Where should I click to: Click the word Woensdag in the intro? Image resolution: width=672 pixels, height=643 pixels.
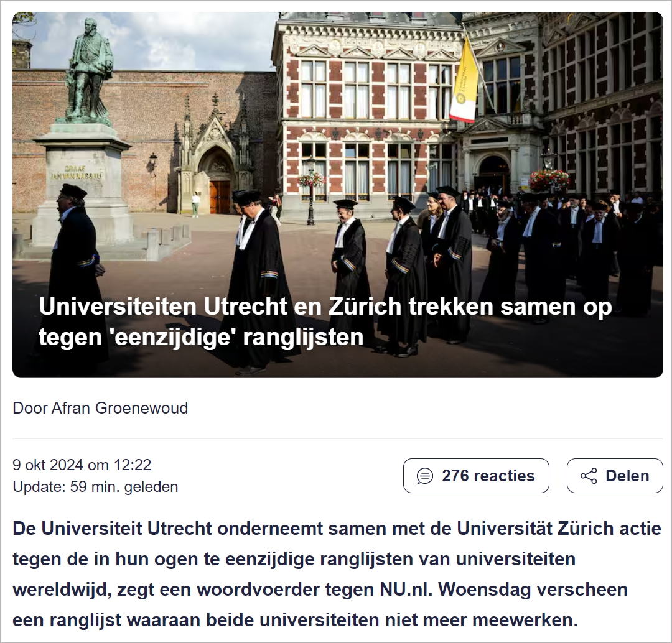(484, 590)
